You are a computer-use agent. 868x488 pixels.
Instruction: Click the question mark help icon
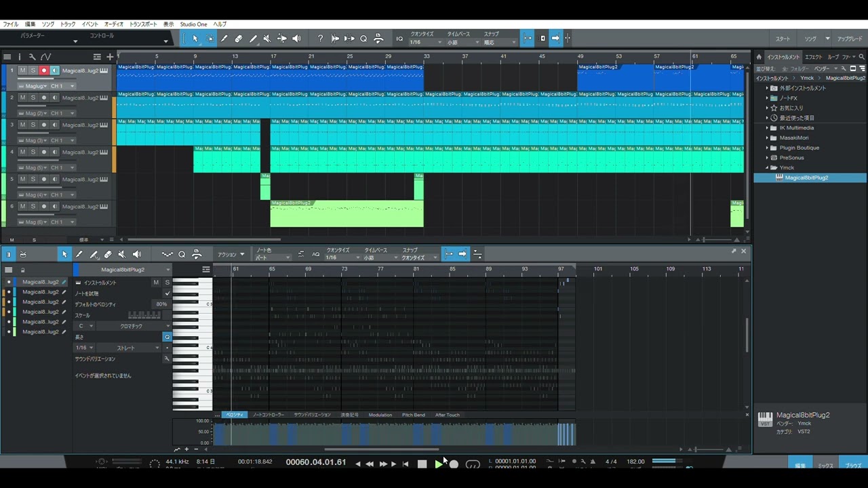[321, 39]
